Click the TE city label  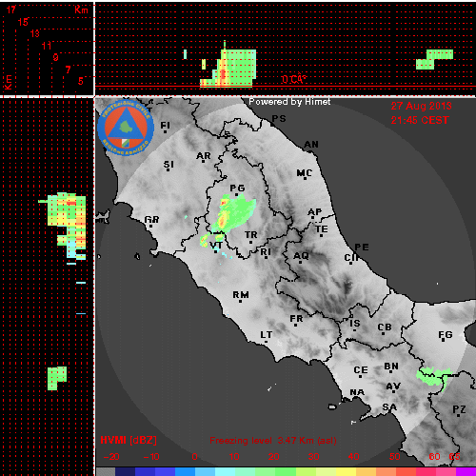pos(322,229)
